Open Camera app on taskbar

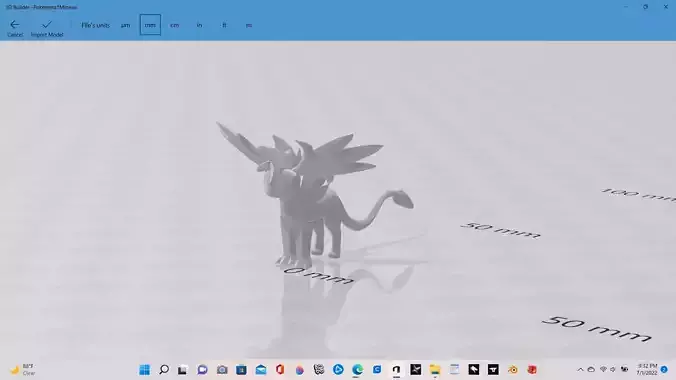(222, 370)
